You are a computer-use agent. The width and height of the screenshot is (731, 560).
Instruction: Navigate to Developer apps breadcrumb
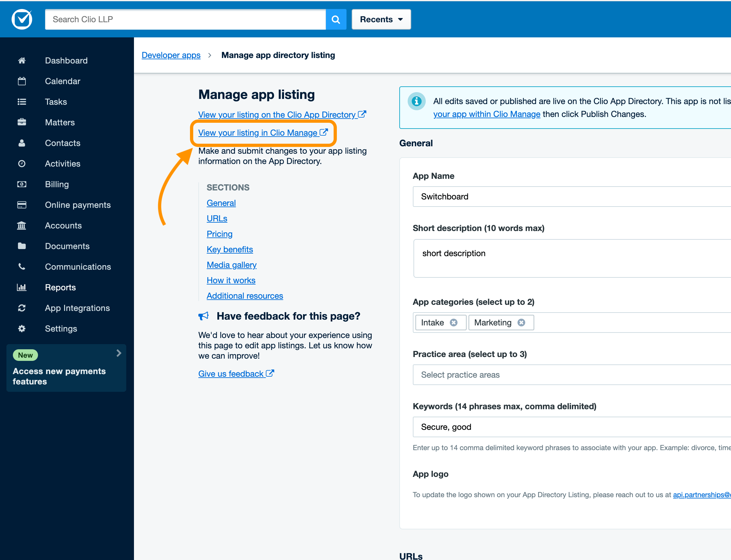pos(171,55)
